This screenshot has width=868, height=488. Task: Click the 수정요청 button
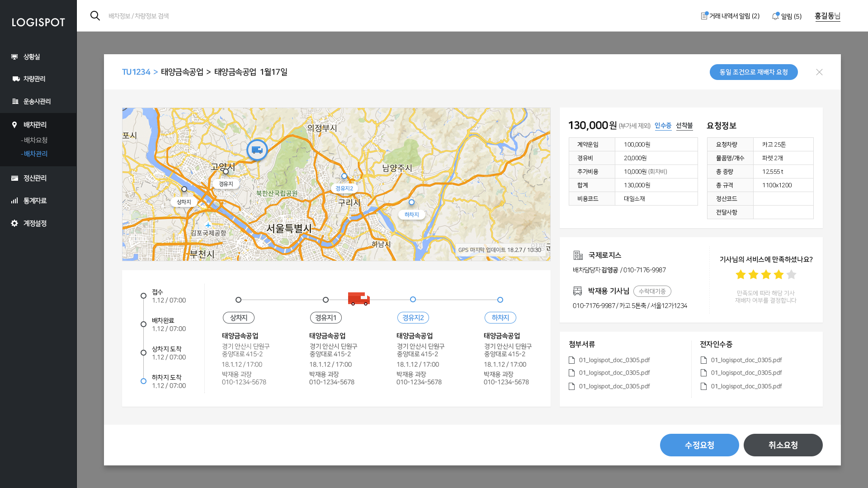click(x=699, y=445)
